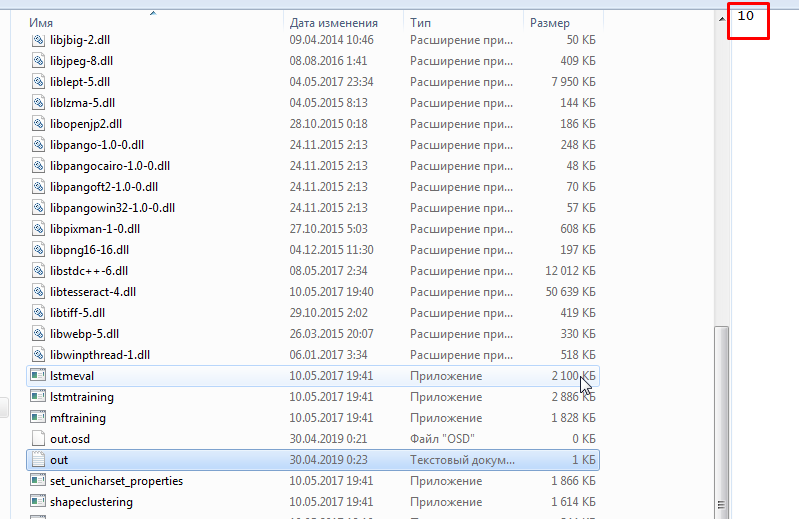Click file name libjpeg-8.dll
Viewport: 799px width, 519px height.
(x=82, y=61)
